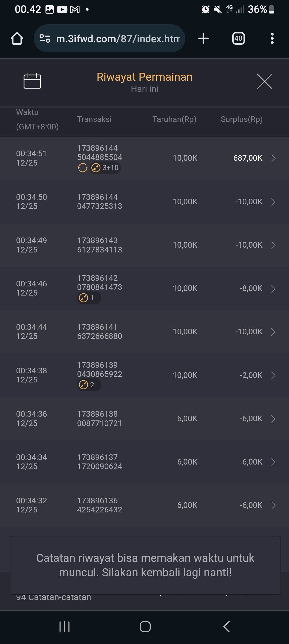Tap the site settings icon in address bar

(x=45, y=39)
